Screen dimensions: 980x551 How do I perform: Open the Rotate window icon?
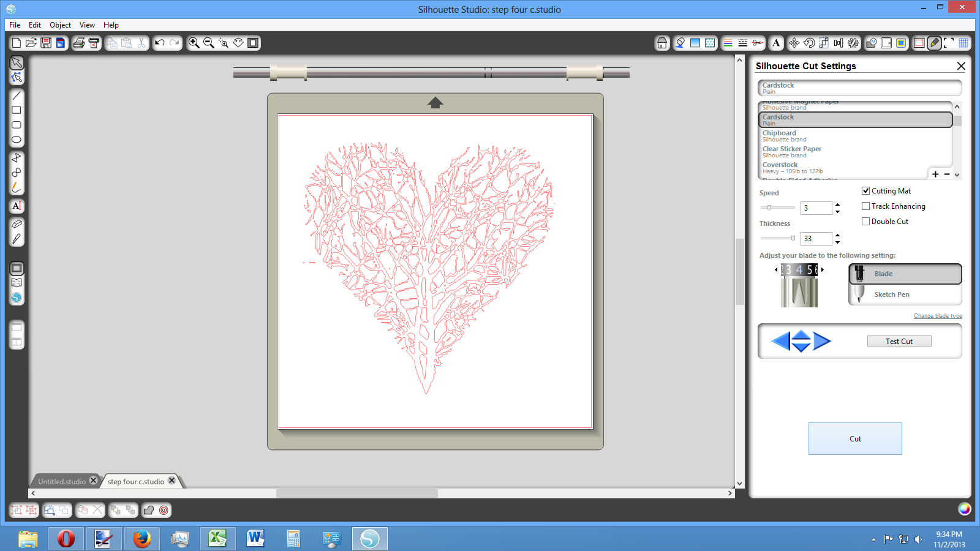click(809, 43)
